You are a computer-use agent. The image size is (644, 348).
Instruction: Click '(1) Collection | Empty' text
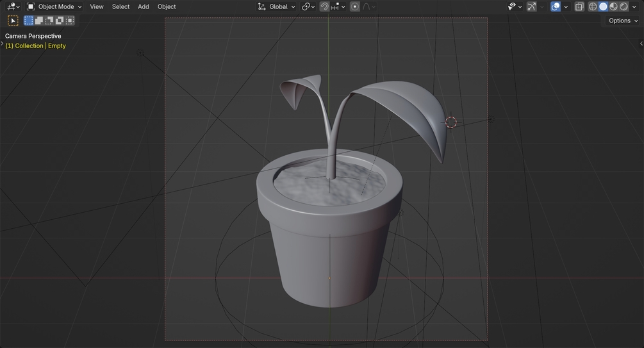[x=35, y=46]
